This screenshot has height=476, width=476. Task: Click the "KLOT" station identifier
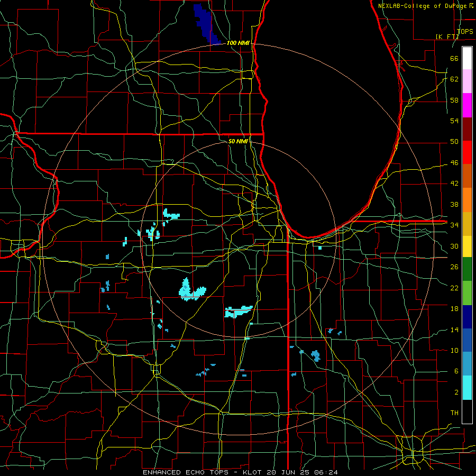[253, 472]
